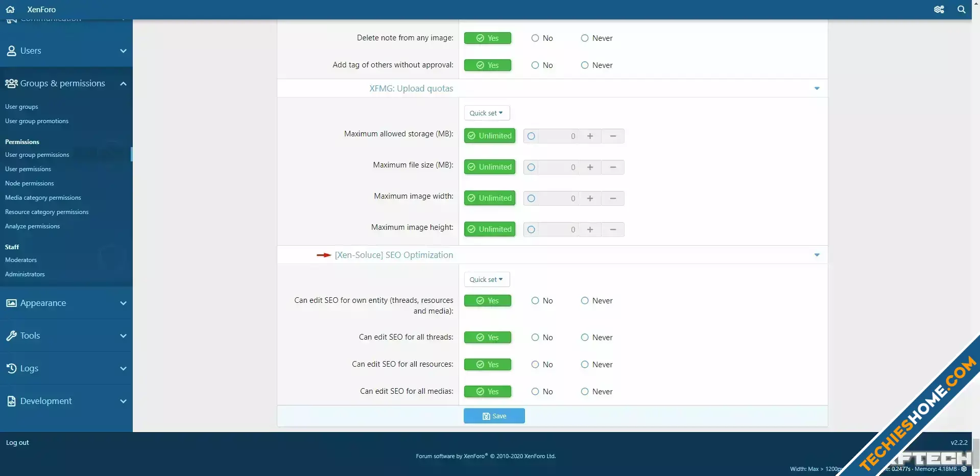This screenshot has width=980, height=476.
Task: Increase Maximum allowed storage with plus button
Action: (x=590, y=136)
